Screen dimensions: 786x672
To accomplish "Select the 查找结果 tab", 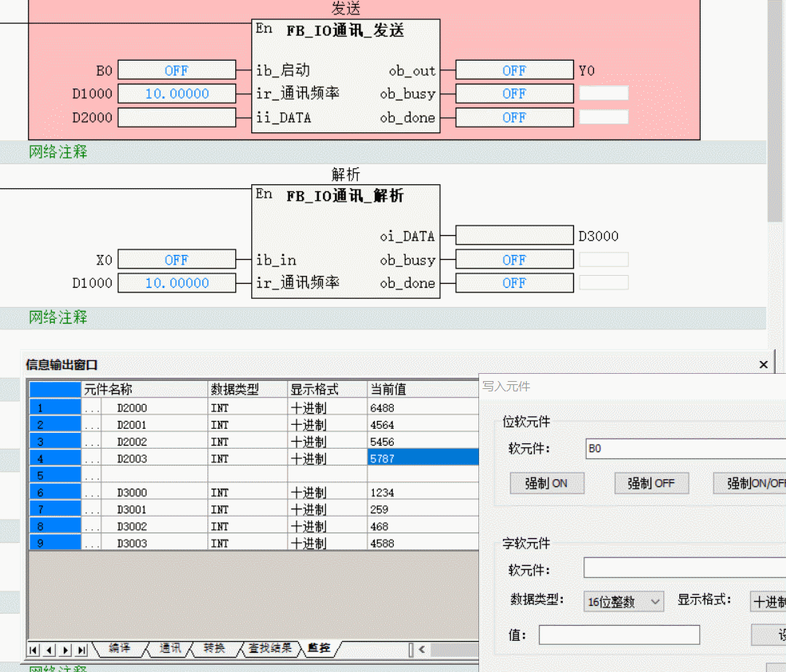I will coord(269,648).
